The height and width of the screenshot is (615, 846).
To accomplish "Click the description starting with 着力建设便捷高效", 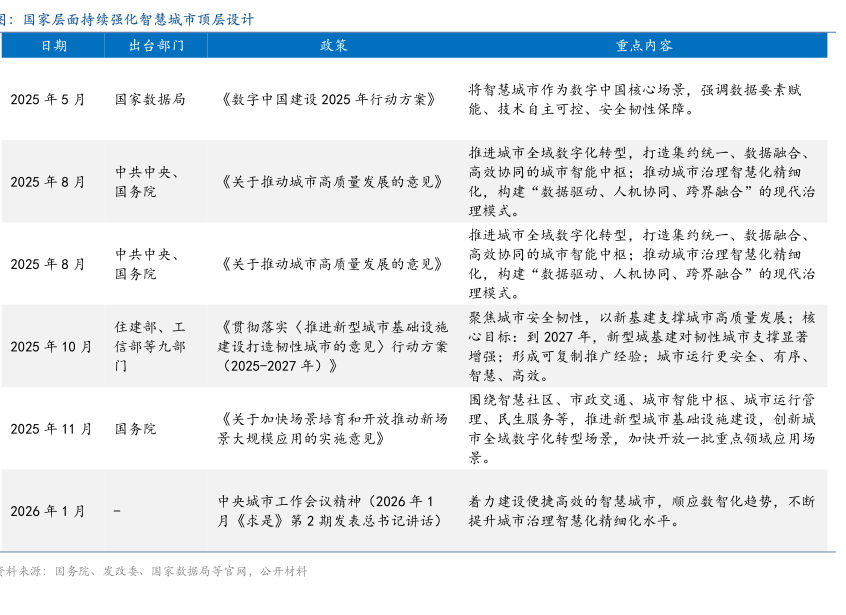I will [x=642, y=511].
